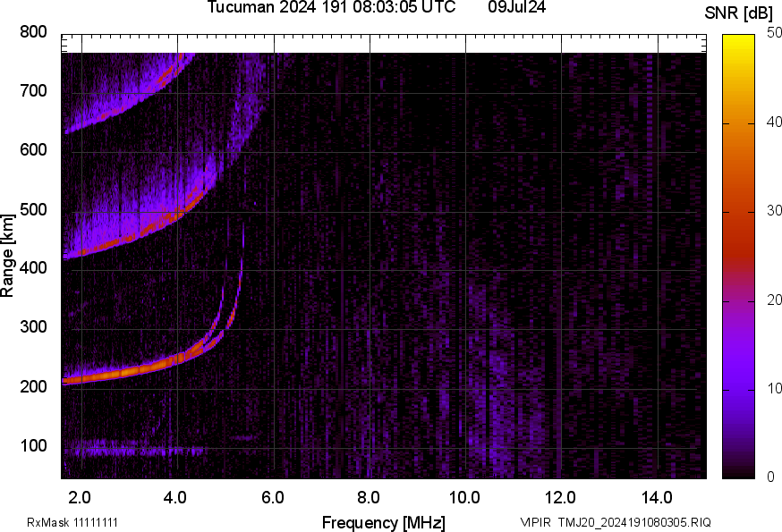Click the frequency tick label '4.0'
Image resolution: width=782 pixels, height=532 pixels.
coord(175,498)
